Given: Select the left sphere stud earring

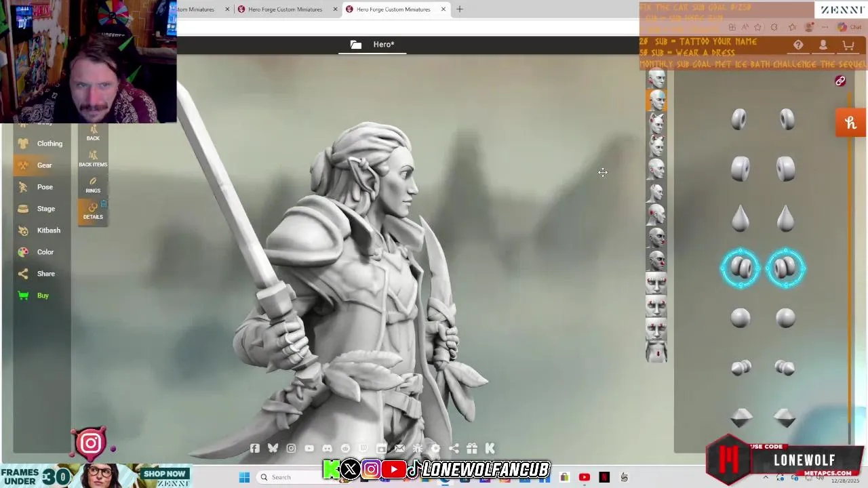Looking at the screenshot, I should [740, 318].
